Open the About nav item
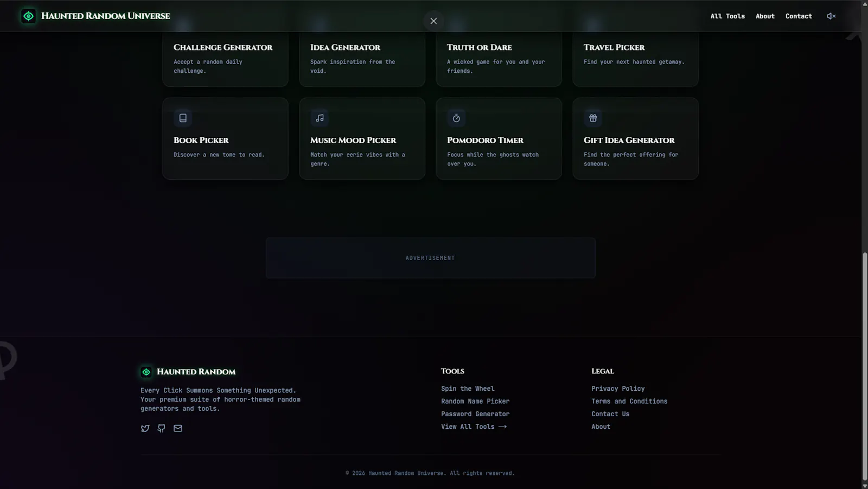The height and width of the screenshot is (489, 868). point(765,16)
